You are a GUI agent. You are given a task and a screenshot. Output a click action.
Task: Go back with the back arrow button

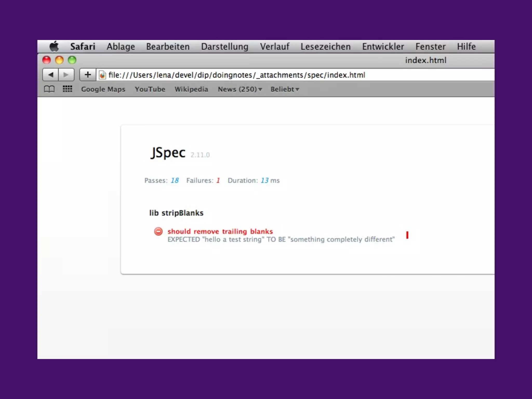tap(51, 75)
